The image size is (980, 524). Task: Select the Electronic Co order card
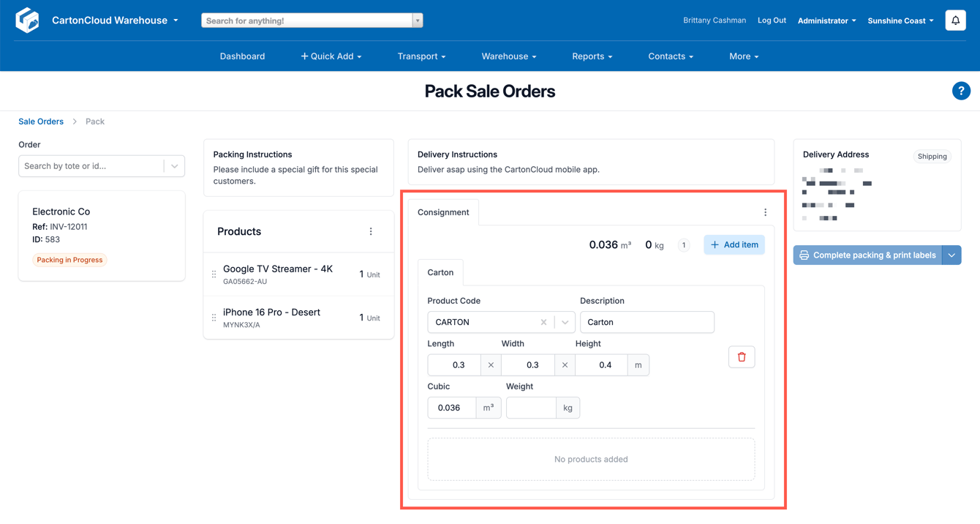(102, 236)
